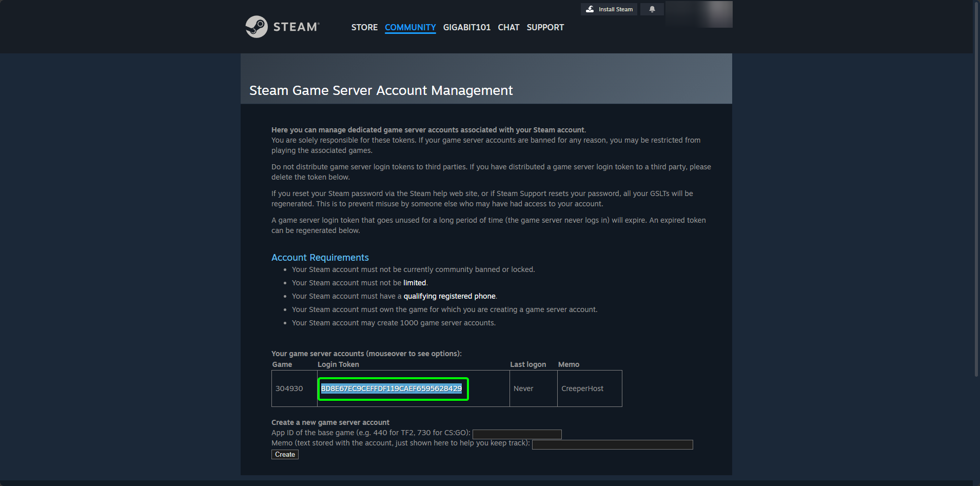Image resolution: width=980 pixels, height=486 pixels.
Task: Select the GIGABIT101 menu item
Action: coord(466,27)
